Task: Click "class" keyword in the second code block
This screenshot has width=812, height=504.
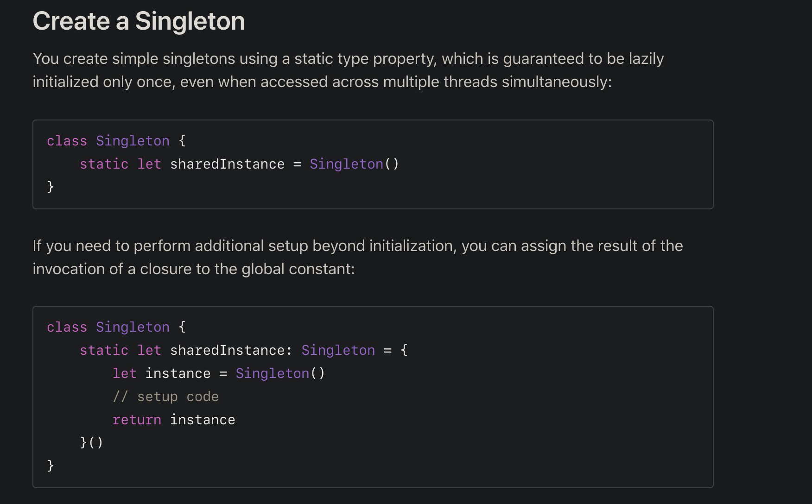Action: (67, 327)
